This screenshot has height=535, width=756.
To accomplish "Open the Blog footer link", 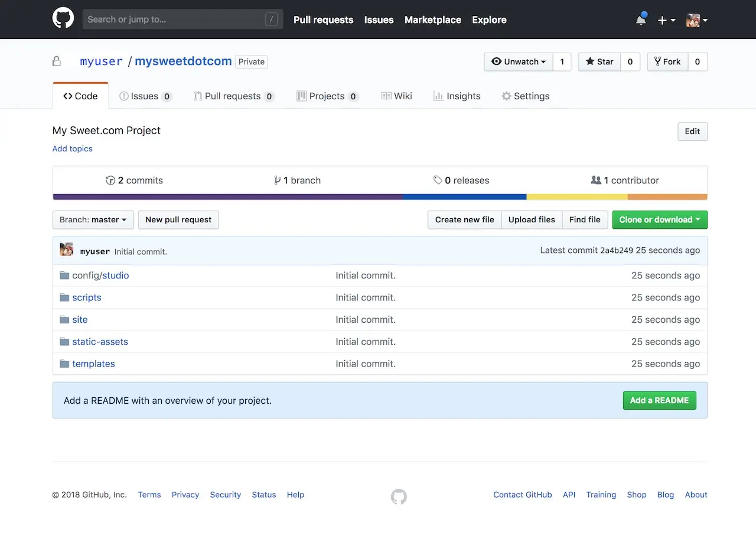I will tap(666, 495).
